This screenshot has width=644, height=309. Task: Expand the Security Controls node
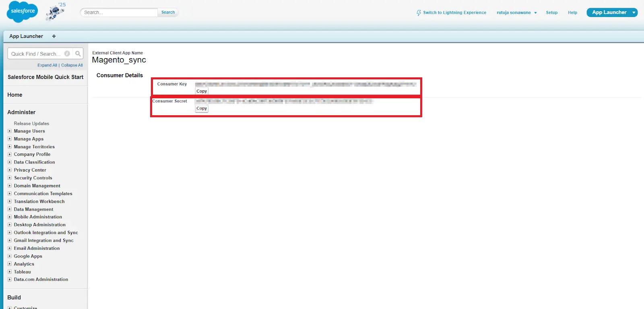click(10, 178)
